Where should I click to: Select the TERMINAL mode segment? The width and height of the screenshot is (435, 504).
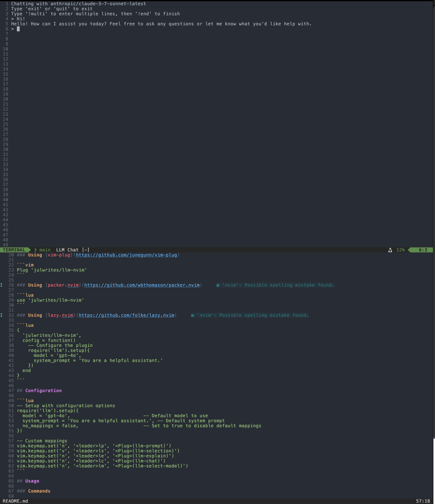pyautogui.click(x=14, y=250)
